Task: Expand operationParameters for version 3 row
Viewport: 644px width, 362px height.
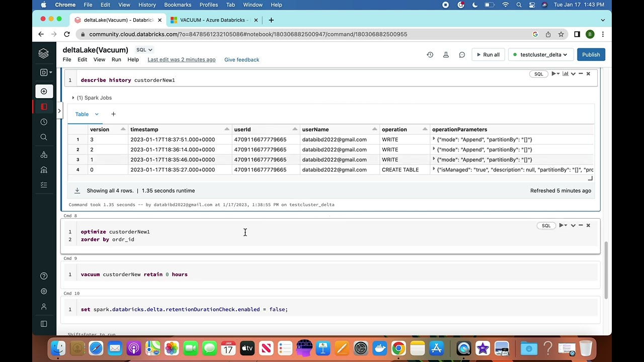Action: (434, 139)
